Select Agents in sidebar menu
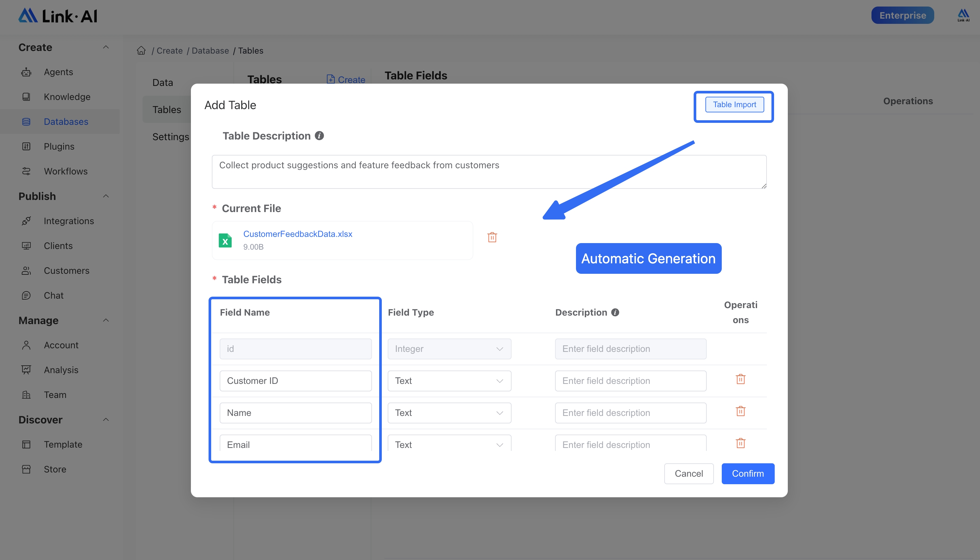 pos(59,72)
